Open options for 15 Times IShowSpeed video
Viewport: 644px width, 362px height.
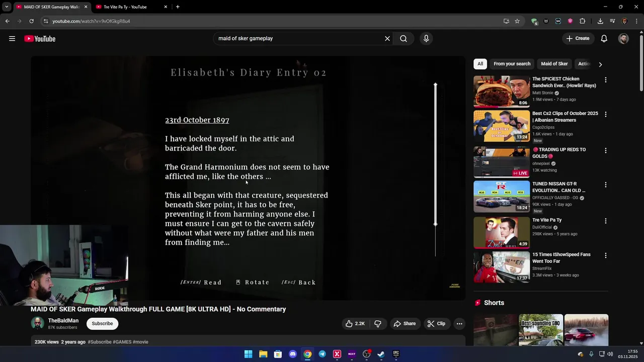(x=605, y=255)
